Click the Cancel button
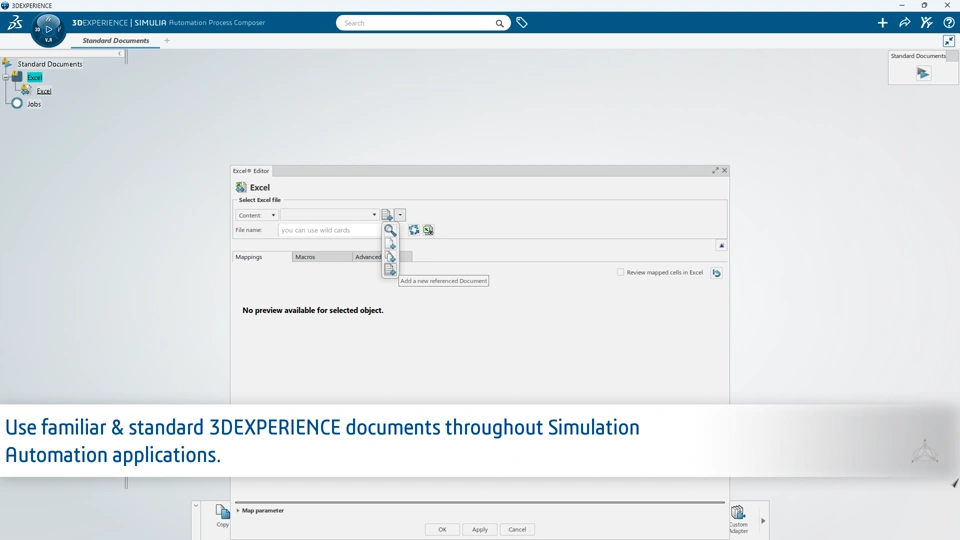The image size is (960, 540). point(517,530)
